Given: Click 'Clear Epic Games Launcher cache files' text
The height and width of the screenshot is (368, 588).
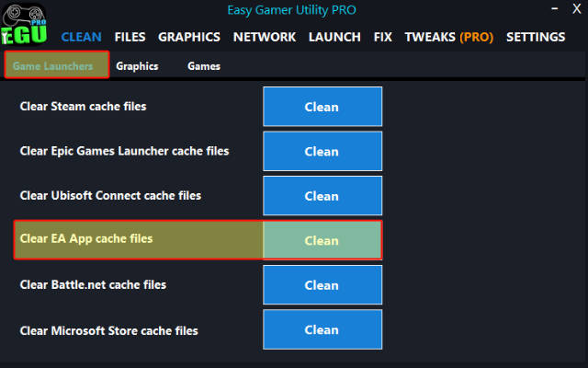Looking at the screenshot, I should tap(124, 151).
